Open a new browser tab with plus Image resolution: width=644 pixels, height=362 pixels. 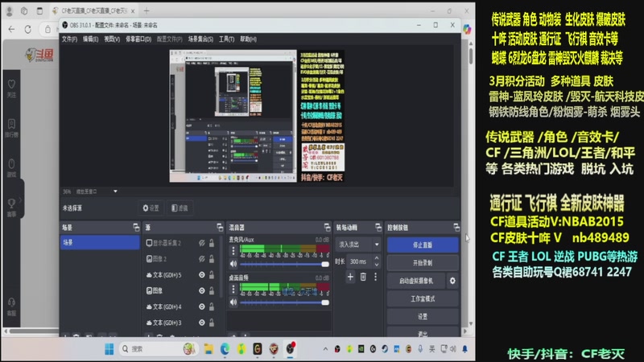(147, 11)
